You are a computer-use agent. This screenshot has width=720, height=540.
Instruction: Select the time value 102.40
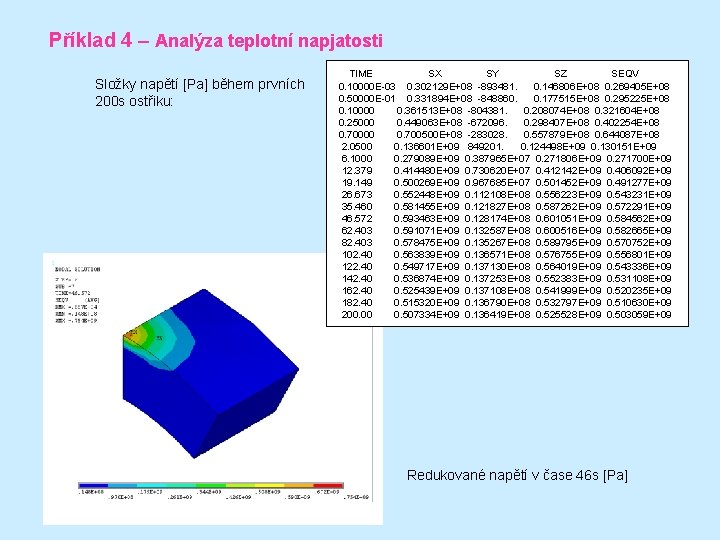click(357, 254)
